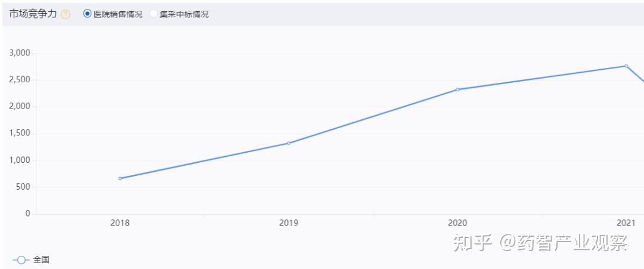Click the 3,000 y-axis label
Image resolution: width=644 pixels, height=269 pixels.
coord(20,53)
